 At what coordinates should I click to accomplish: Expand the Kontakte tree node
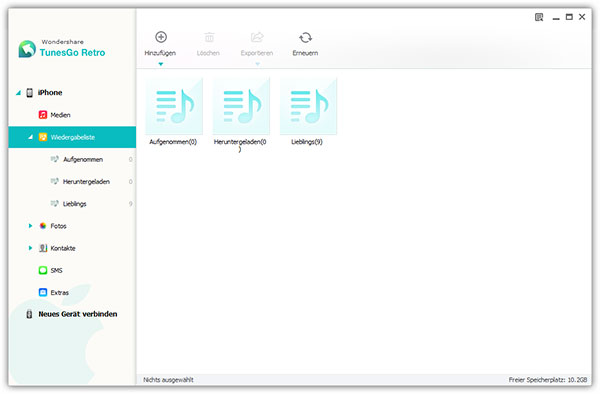click(x=30, y=248)
